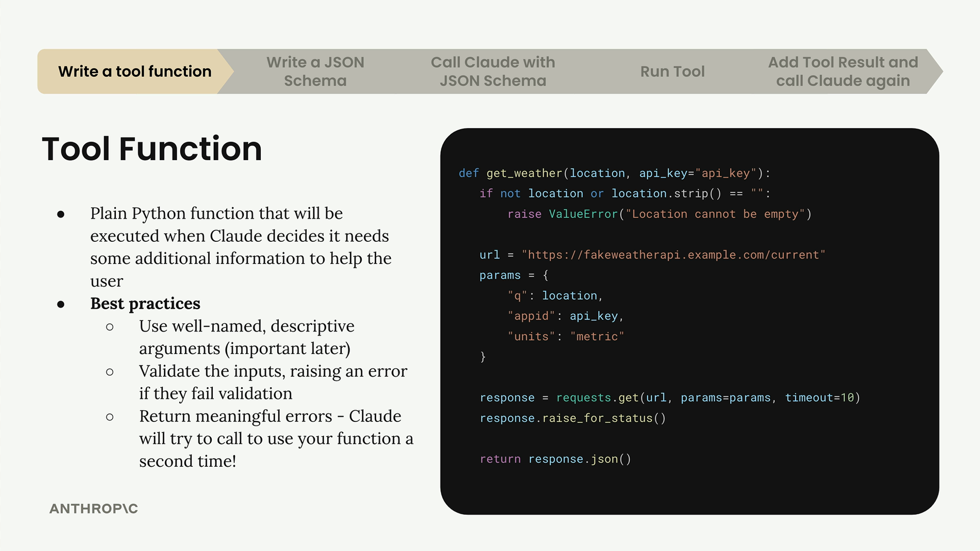Click 'Use well-named, descriptive arguments' sub-bullet
This screenshot has width=980, height=551.
247,337
